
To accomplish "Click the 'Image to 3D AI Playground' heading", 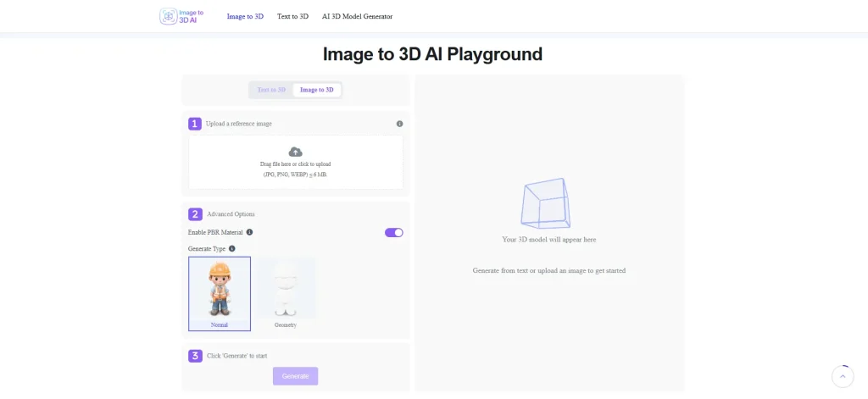I will pyautogui.click(x=432, y=54).
